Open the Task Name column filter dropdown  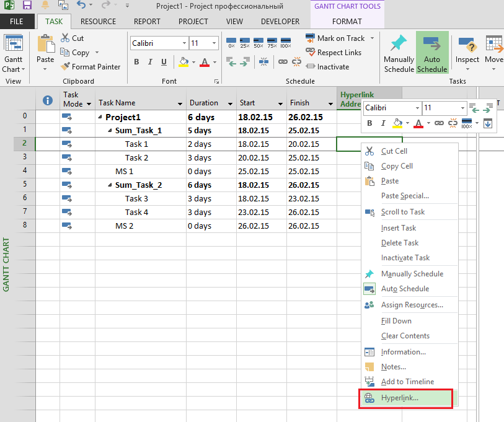(180, 103)
